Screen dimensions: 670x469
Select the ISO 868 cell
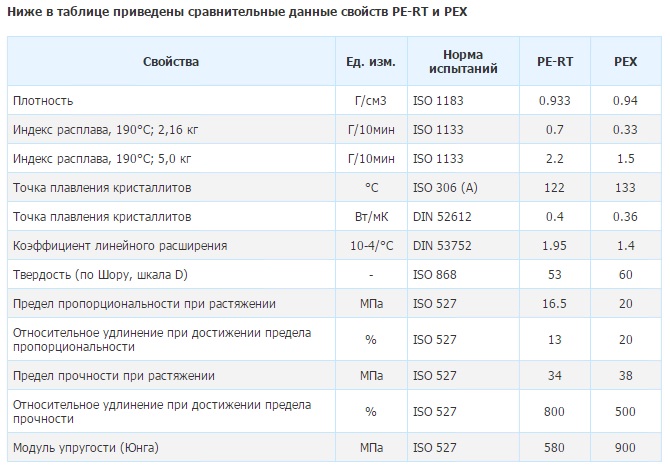point(434,275)
